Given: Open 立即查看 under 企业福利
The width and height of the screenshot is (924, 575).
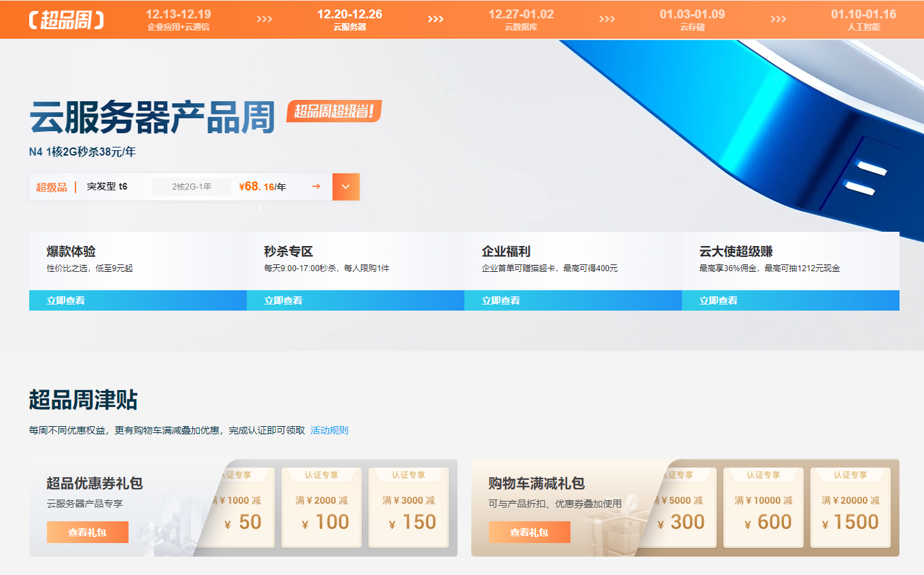Looking at the screenshot, I should tap(501, 300).
